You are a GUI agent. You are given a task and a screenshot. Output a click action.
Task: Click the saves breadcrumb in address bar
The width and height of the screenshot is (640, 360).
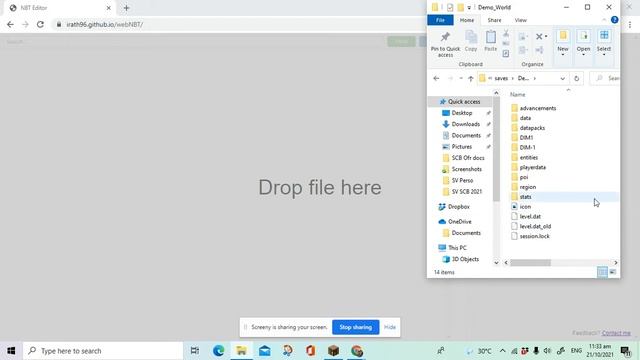(x=501, y=78)
